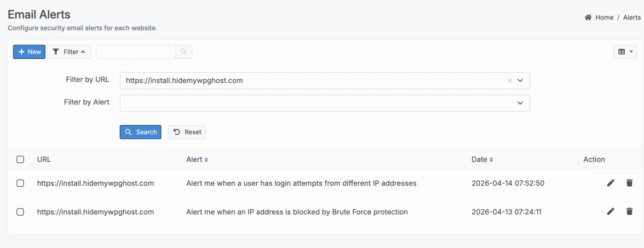Click the date 2026-04-13 07:24:11
Viewport: 644px width, 248px height.
pyautogui.click(x=506, y=212)
